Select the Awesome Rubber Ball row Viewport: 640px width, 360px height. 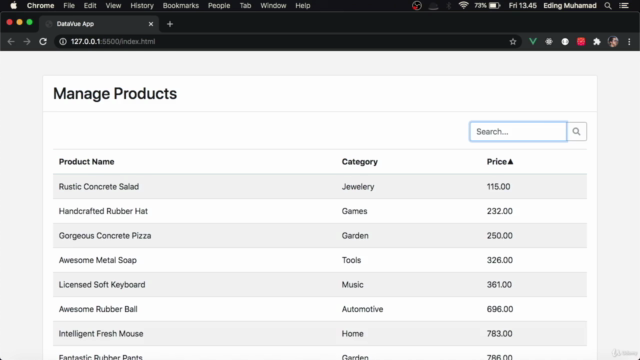(320, 309)
